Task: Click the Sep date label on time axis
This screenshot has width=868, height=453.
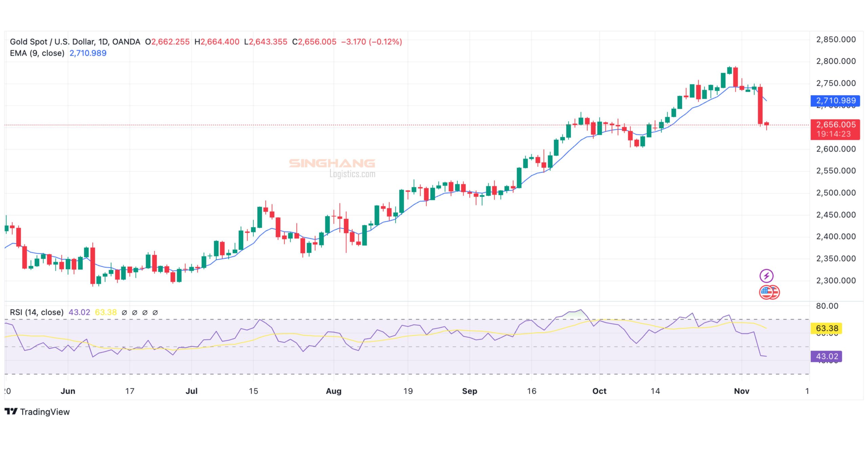Action: [x=470, y=391]
